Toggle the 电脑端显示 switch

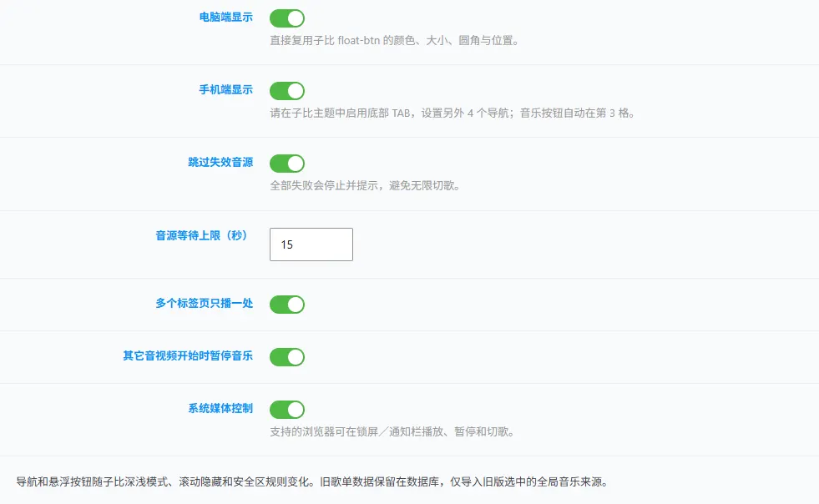click(286, 18)
